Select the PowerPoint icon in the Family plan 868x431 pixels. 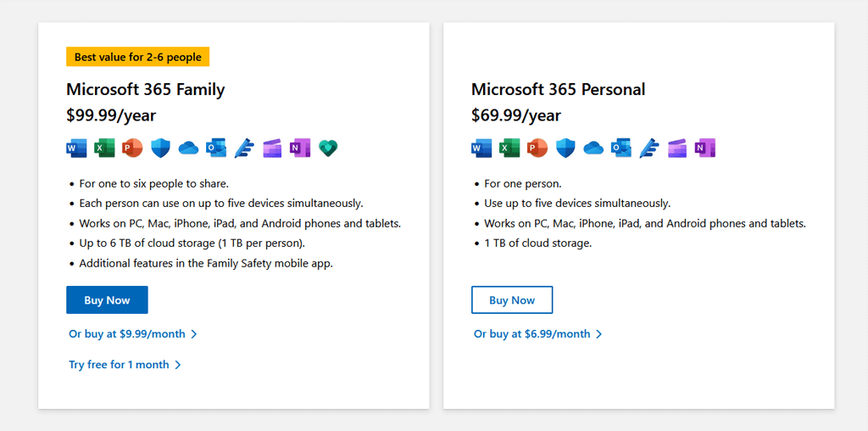[132, 148]
